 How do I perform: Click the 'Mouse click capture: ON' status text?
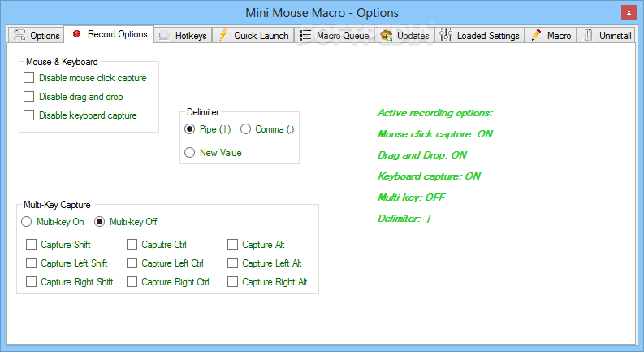(435, 134)
